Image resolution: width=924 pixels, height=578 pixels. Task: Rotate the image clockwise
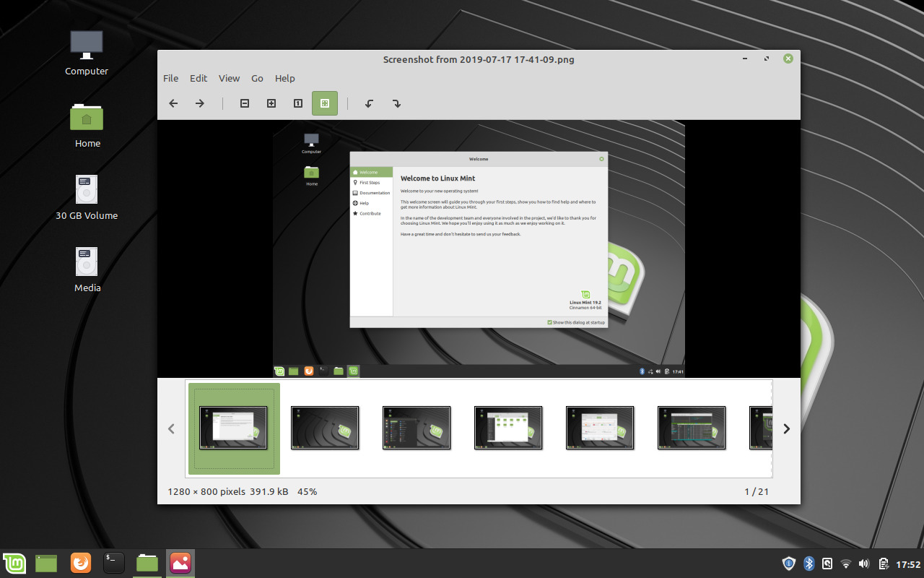(396, 103)
